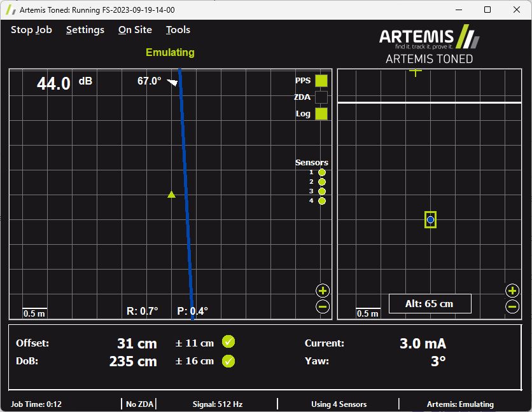Click the green Offset status checkmark
The height and width of the screenshot is (412, 532).
tap(228, 342)
